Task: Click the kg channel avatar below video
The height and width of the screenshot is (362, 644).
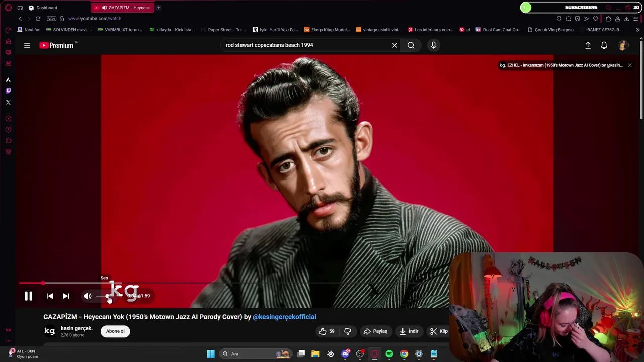Action: 50,331
